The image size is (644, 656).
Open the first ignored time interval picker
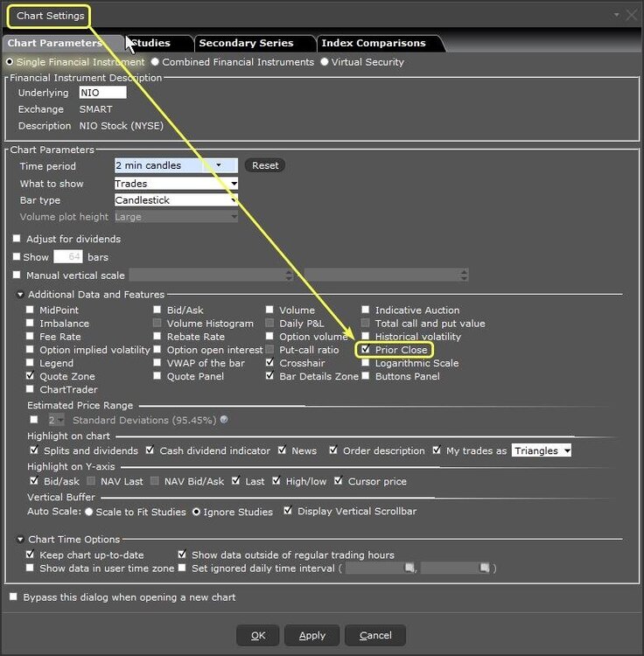409,569
